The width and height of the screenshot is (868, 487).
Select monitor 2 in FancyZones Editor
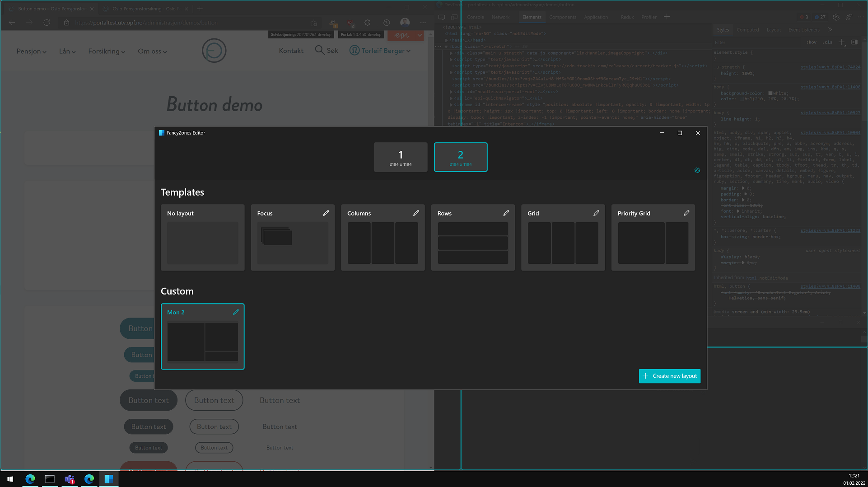[x=461, y=157]
